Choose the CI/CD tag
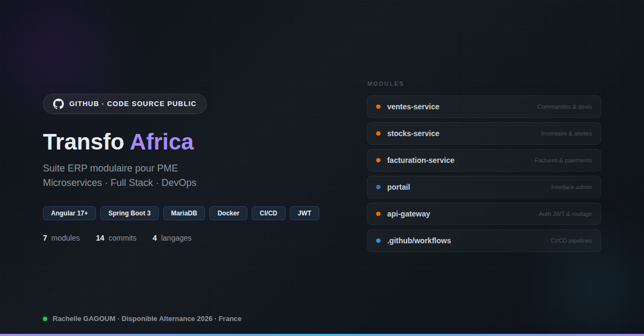The width and height of the screenshot is (644, 336). [268, 213]
